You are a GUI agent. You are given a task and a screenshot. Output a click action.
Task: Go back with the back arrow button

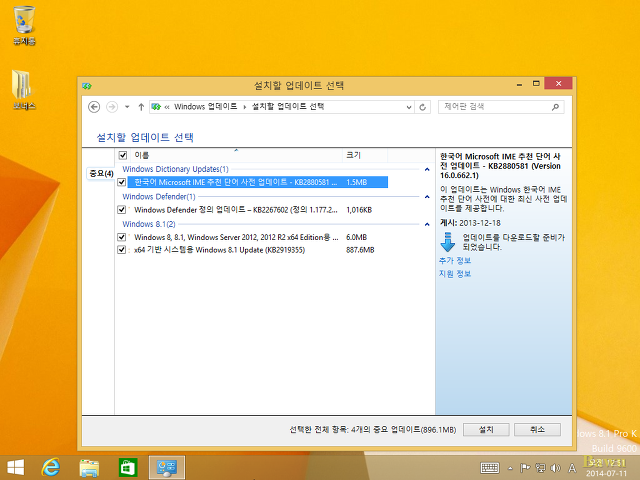click(x=94, y=107)
